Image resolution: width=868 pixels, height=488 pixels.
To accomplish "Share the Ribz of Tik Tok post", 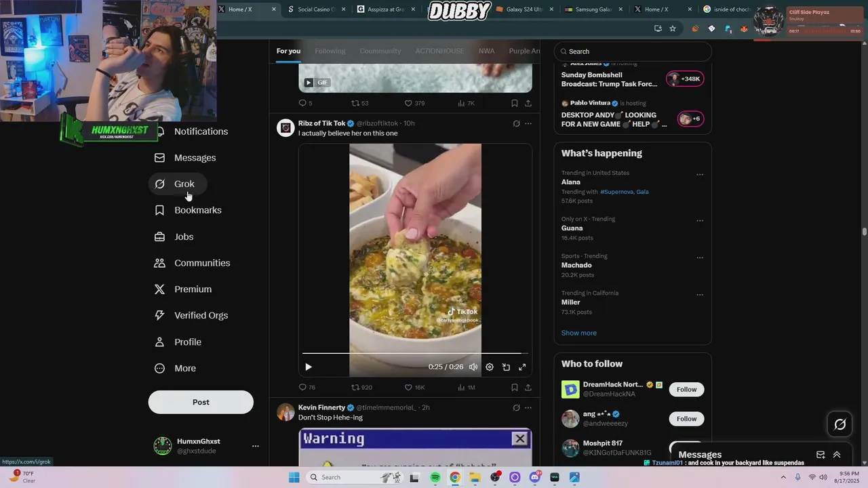I will point(528,387).
